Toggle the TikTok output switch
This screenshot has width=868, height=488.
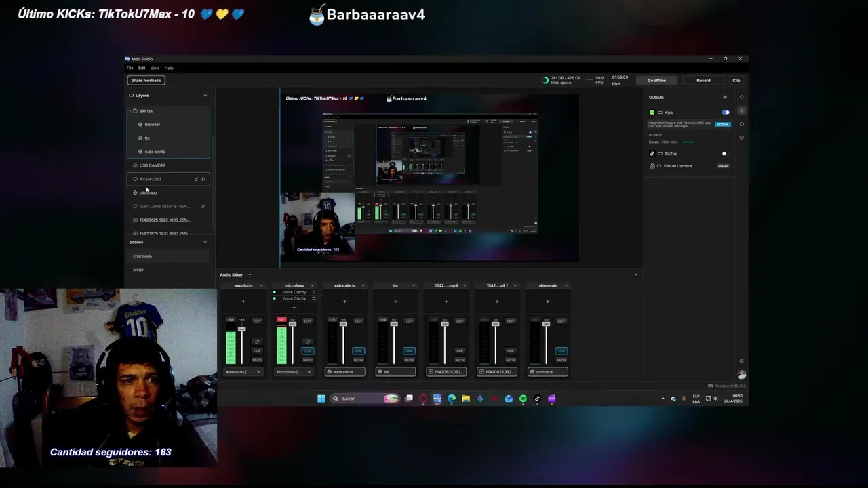[726, 154]
